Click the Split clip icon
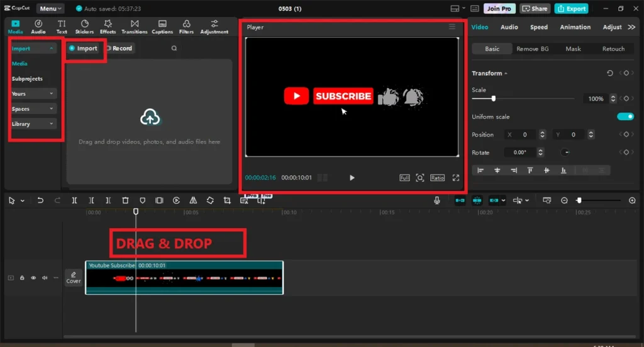 coord(74,200)
